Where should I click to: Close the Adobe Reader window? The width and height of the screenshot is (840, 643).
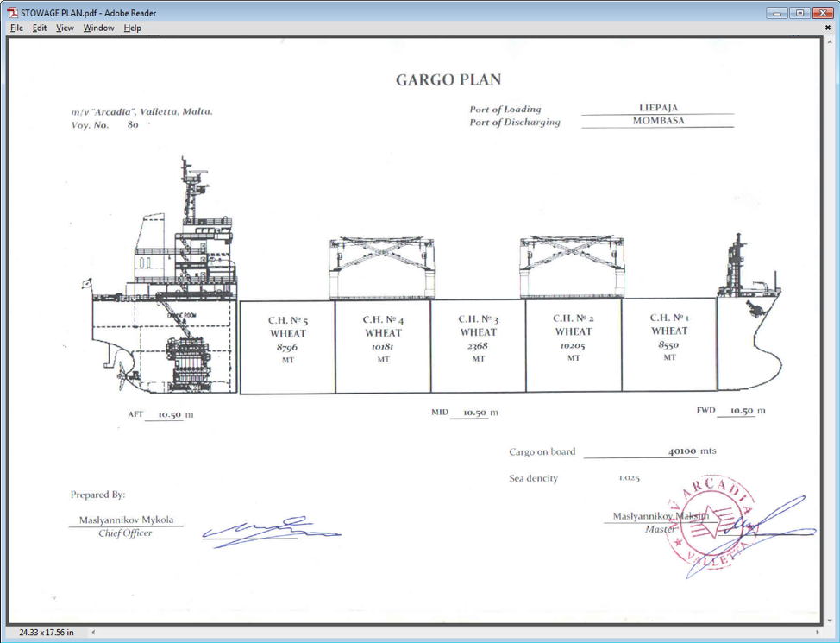point(823,13)
